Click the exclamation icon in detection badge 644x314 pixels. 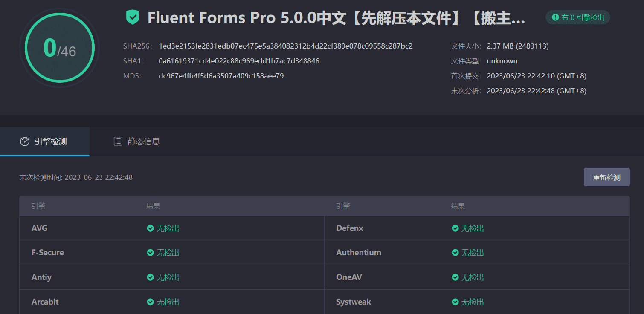[555, 17]
